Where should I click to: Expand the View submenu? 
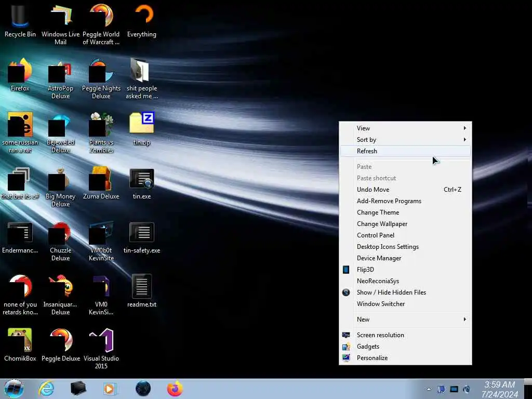(x=405, y=128)
